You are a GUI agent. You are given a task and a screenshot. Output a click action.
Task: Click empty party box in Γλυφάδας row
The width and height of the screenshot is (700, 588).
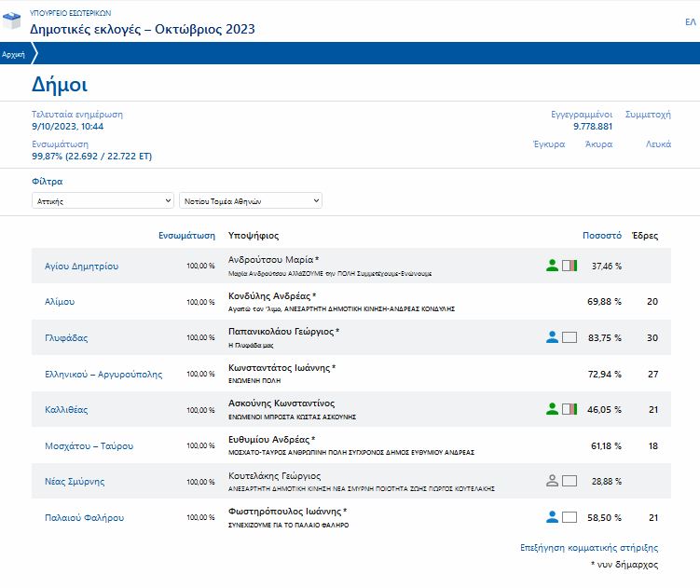tap(570, 337)
